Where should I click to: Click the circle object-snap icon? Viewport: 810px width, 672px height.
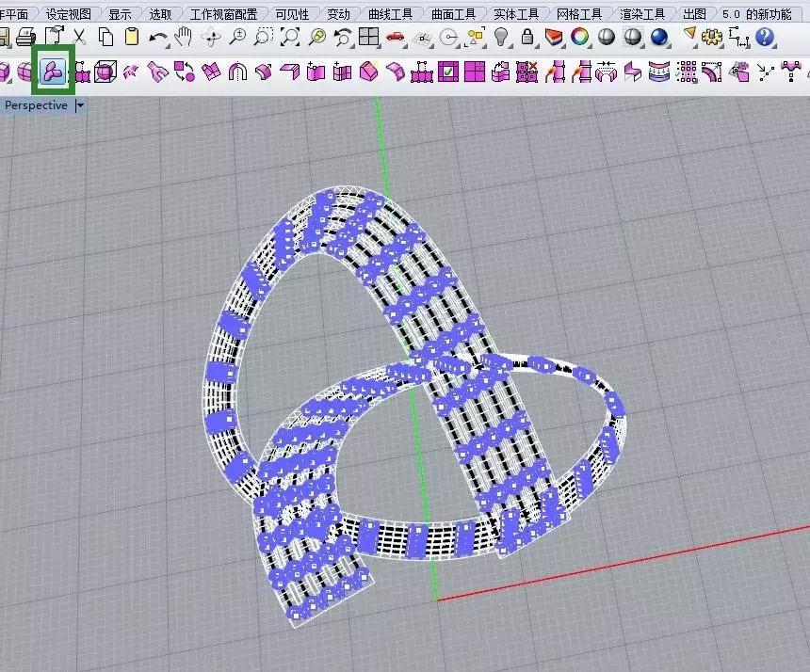pos(449,38)
